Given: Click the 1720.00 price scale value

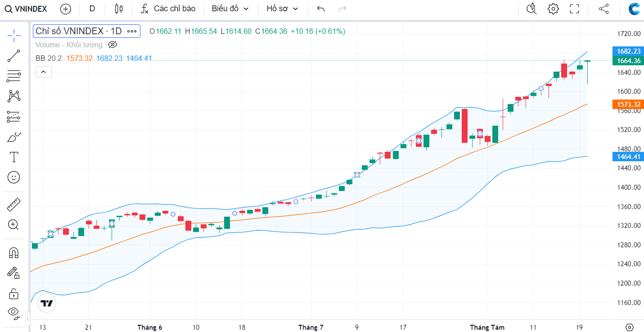Looking at the screenshot, I should [629, 34].
